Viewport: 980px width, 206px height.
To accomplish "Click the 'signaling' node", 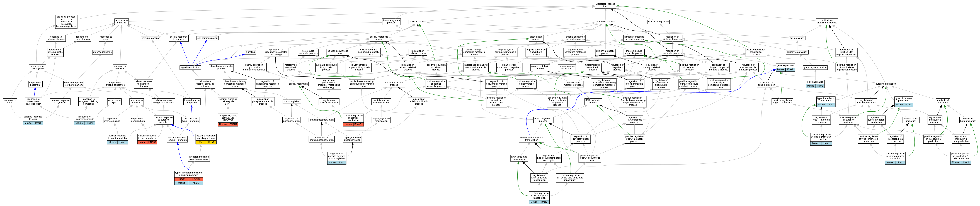I will 250,52.
